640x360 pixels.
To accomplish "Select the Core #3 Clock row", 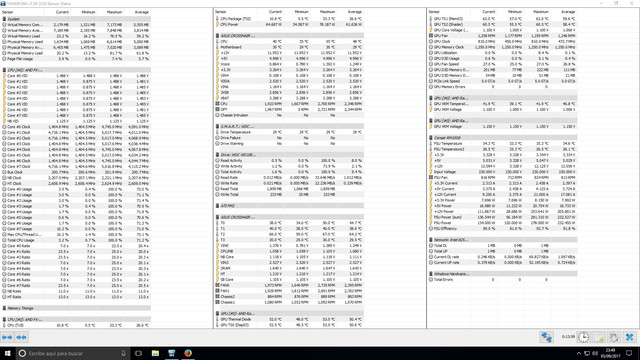I will 76,144.
